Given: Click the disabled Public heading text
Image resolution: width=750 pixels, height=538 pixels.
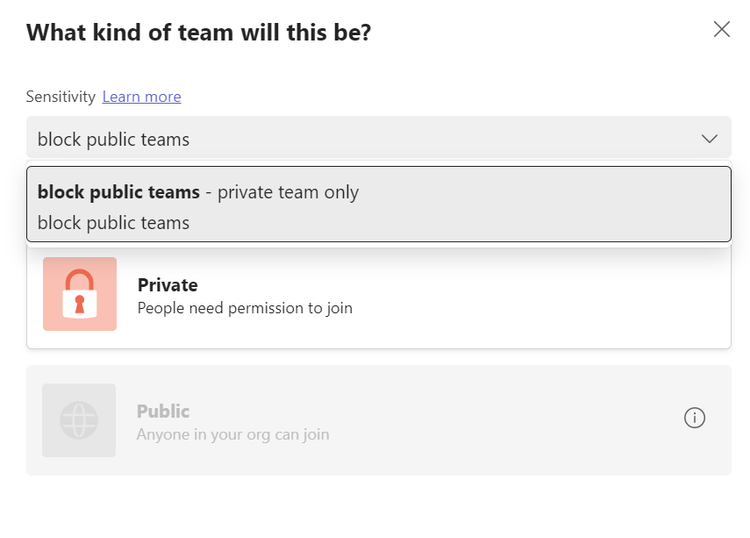Looking at the screenshot, I should [x=163, y=411].
